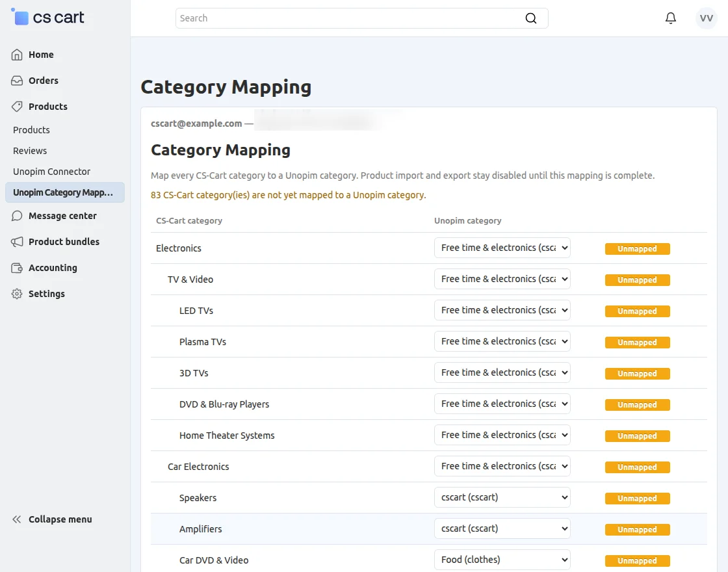Click the Collapse menu chevrons icon
The width and height of the screenshot is (728, 572).
click(x=17, y=519)
